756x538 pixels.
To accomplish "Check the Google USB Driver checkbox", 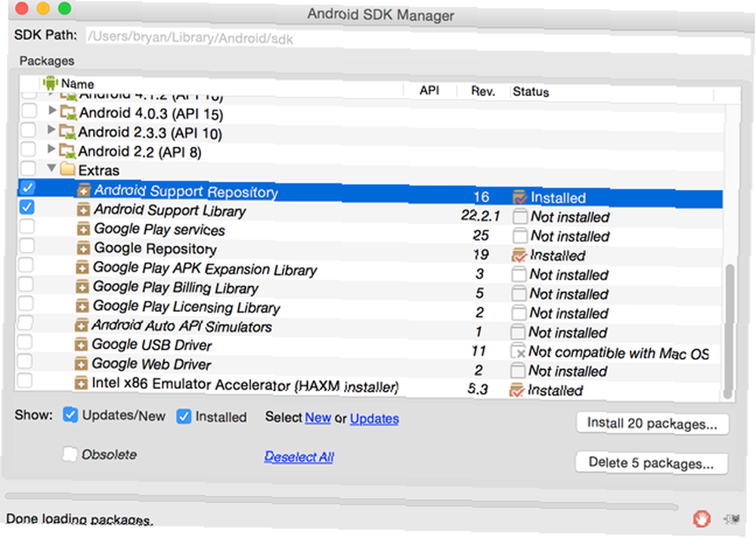I will 25,342.
